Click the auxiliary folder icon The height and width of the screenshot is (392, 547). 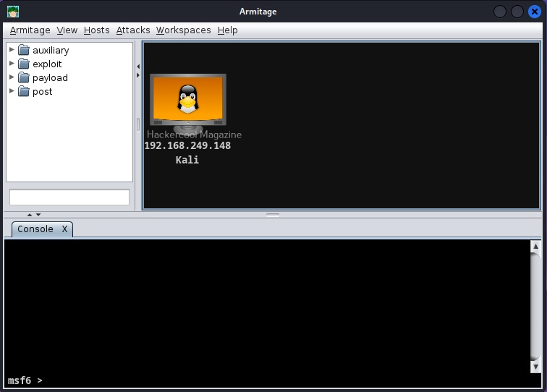(x=24, y=50)
